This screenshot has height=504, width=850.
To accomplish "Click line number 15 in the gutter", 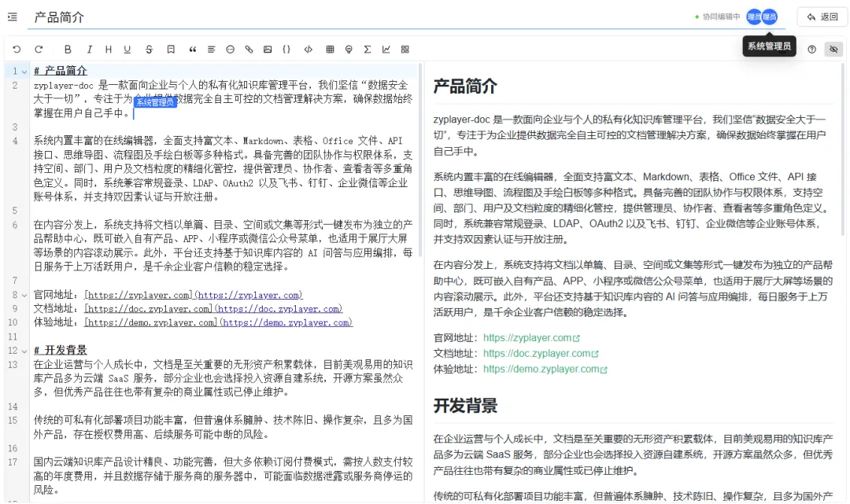I will click(x=13, y=421).
